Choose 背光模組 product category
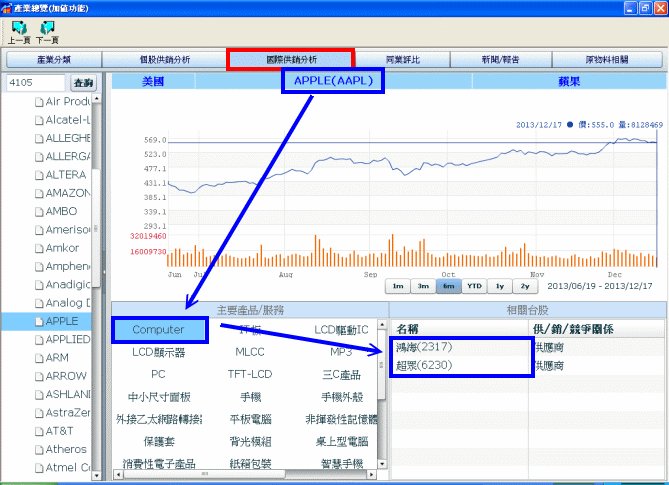The height and width of the screenshot is (485, 669). [250, 441]
